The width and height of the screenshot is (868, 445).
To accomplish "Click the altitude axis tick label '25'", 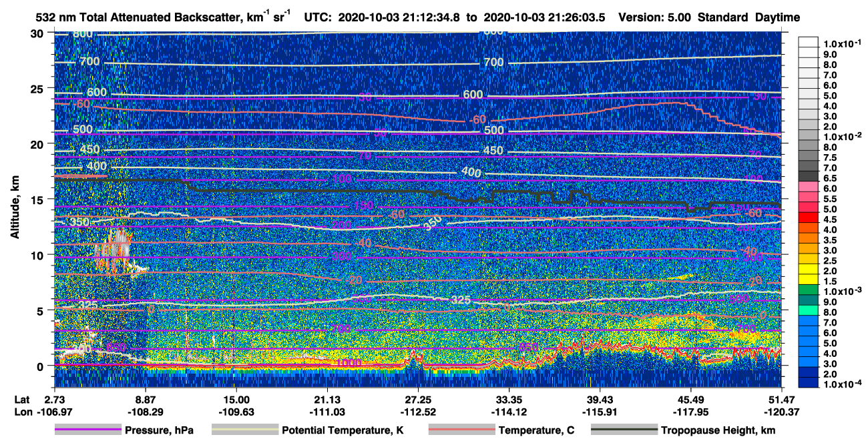I will click(37, 89).
